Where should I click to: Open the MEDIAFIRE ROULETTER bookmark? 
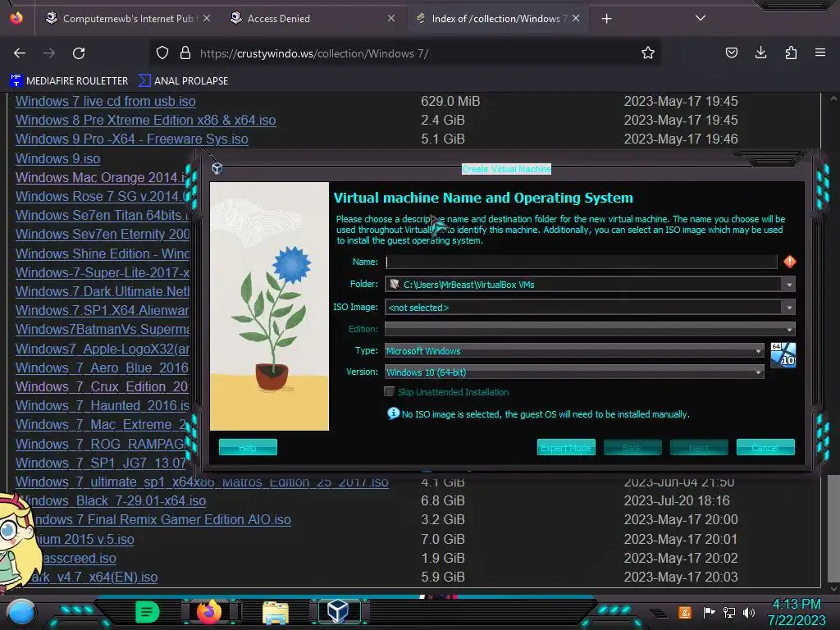point(69,81)
